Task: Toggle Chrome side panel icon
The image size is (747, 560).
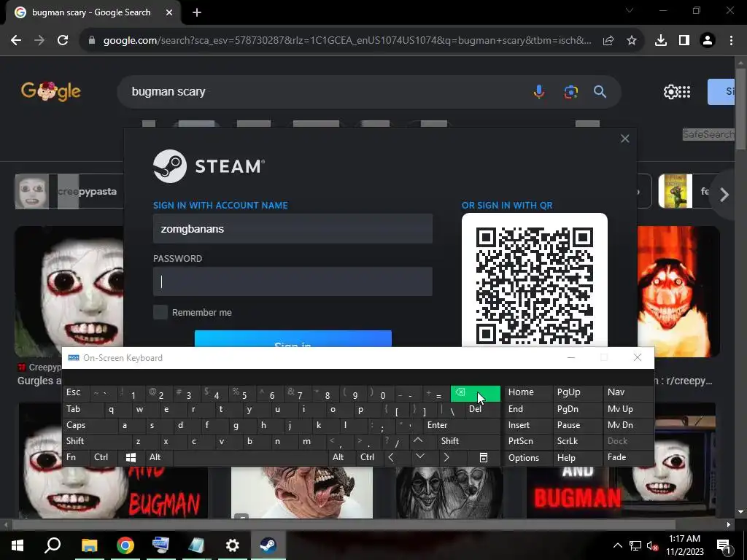Action: click(x=684, y=41)
